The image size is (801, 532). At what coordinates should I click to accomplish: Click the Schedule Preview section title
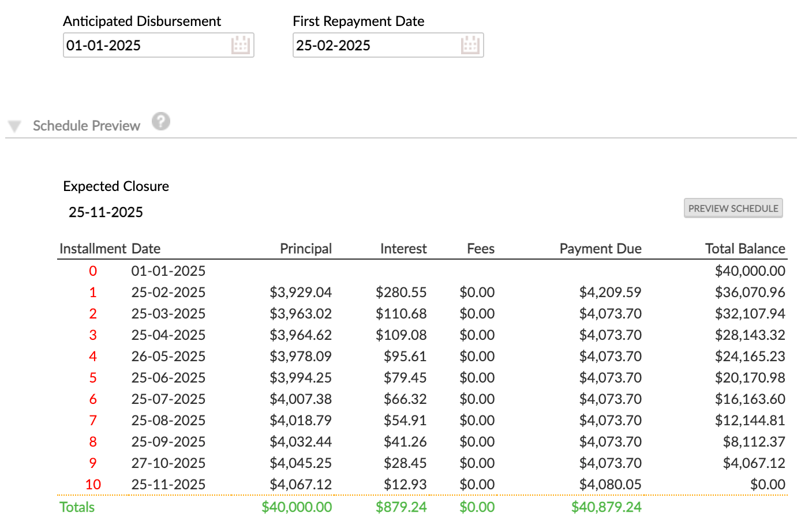pyautogui.click(x=87, y=126)
